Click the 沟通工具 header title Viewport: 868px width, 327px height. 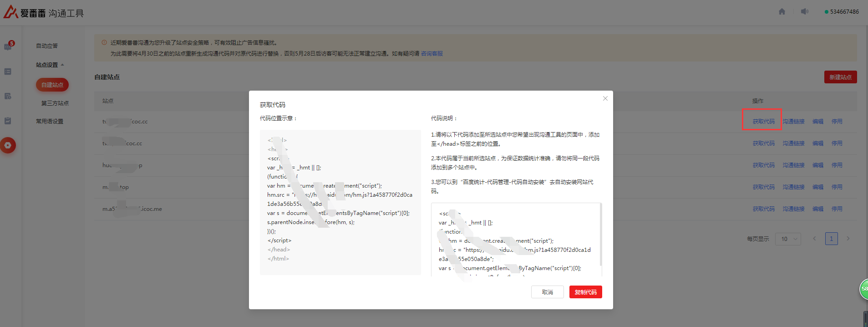coord(66,13)
